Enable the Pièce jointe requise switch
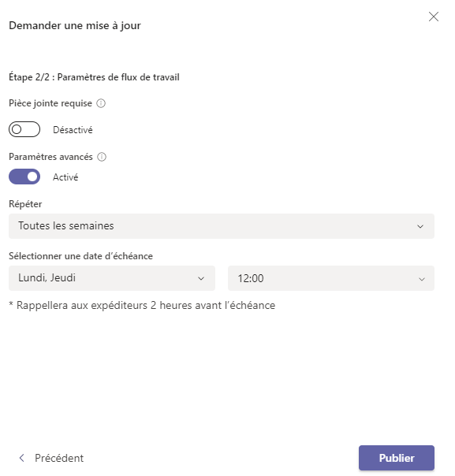Image resolution: width=455 pixels, height=476 pixels. tap(24, 129)
